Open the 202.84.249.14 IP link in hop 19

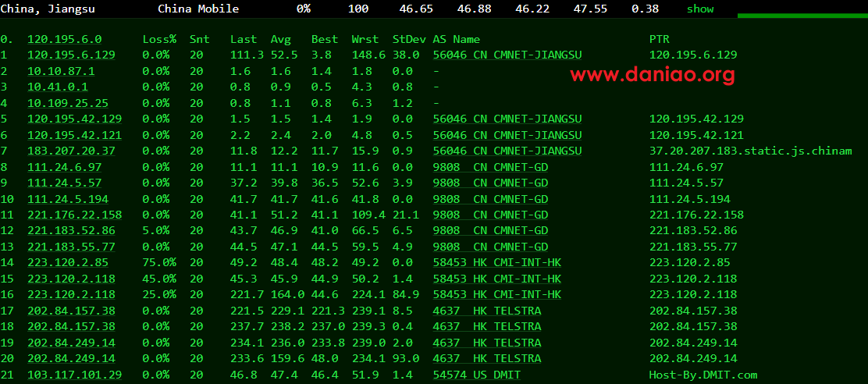pos(71,343)
